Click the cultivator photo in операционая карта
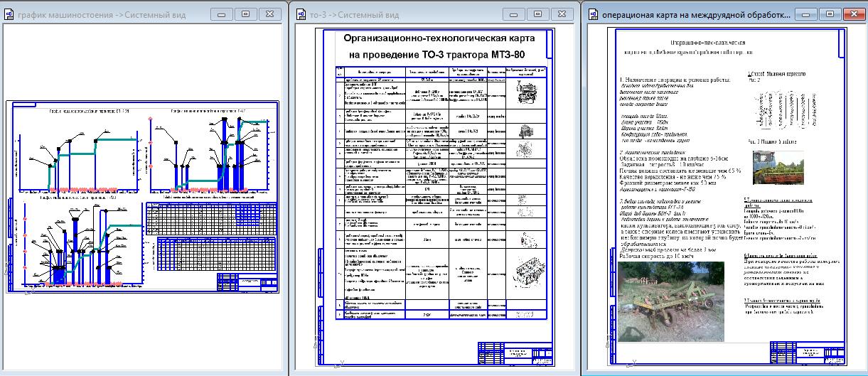Image resolution: width=868 pixels, height=376 pixels. pyautogui.click(x=672, y=302)
